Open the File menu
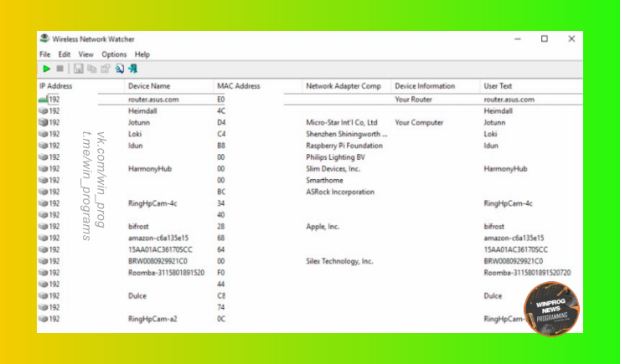Image resolution: width=620 pixels, height=364 pixels. 44,54
